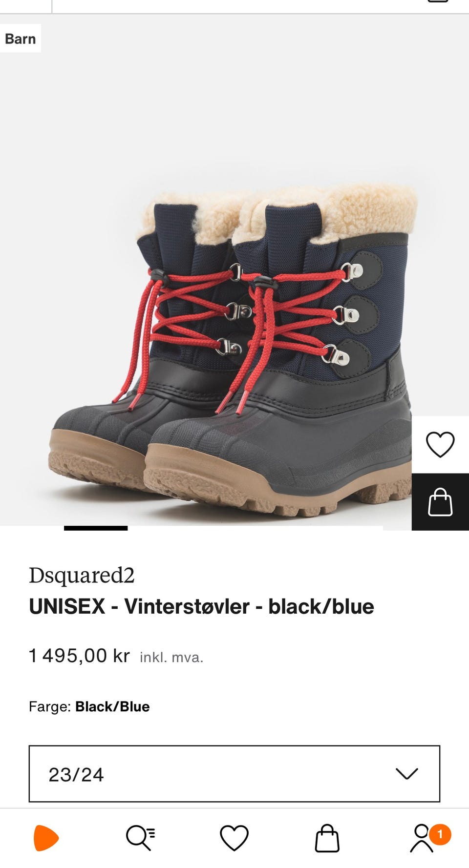This screenshot has width=469, height=868.
Task: Tap the black add-to-bag button on image
Action: click(440, 502)
